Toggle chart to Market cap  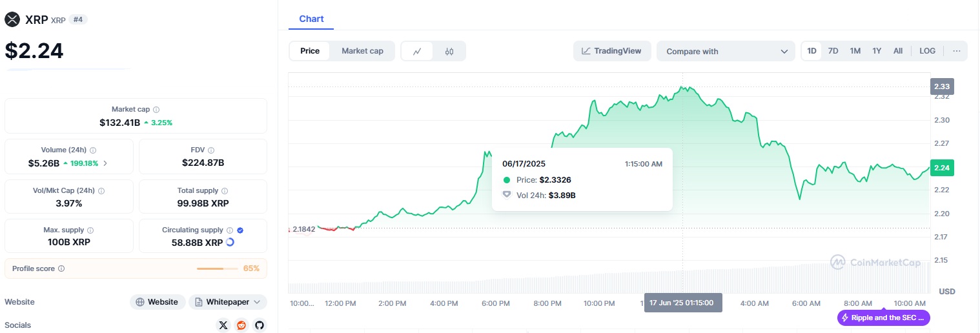point(362,51)
